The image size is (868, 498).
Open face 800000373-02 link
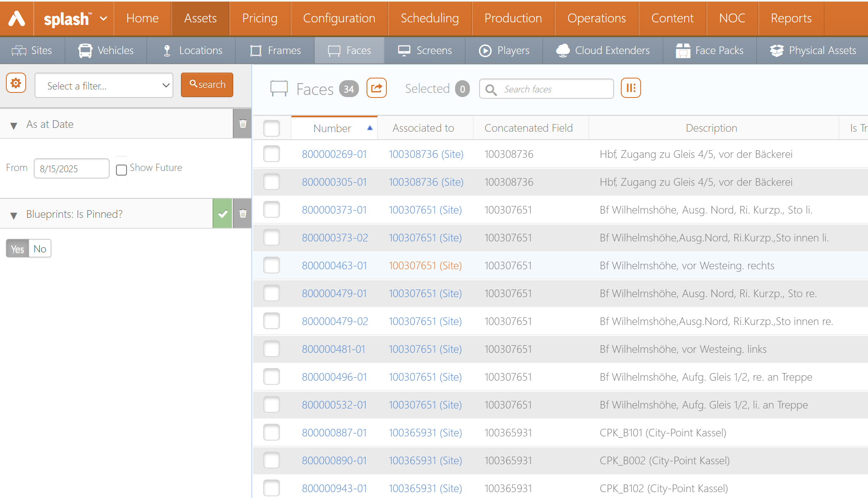335,238
